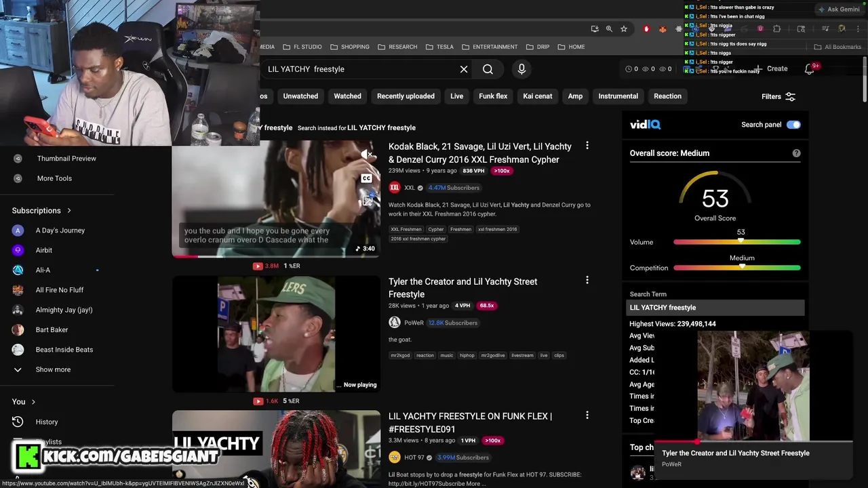Image resolution: width=868 pixels, height=488 pixels.
Task: Select the Unwatched filter chip
Action: (300, 96)
